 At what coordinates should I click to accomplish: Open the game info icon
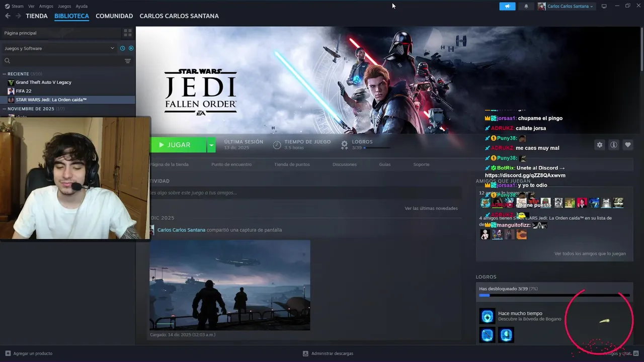pos(614,145)
